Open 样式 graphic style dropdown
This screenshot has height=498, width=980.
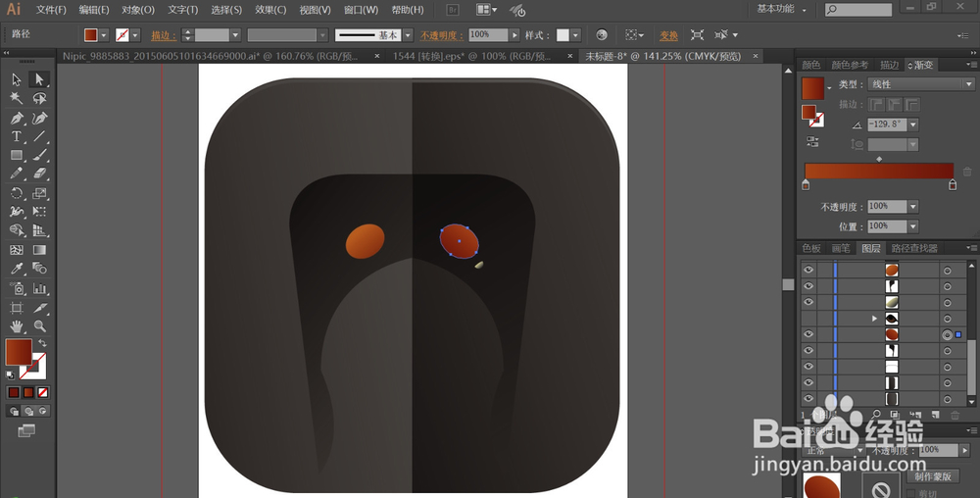click(575, 35)
